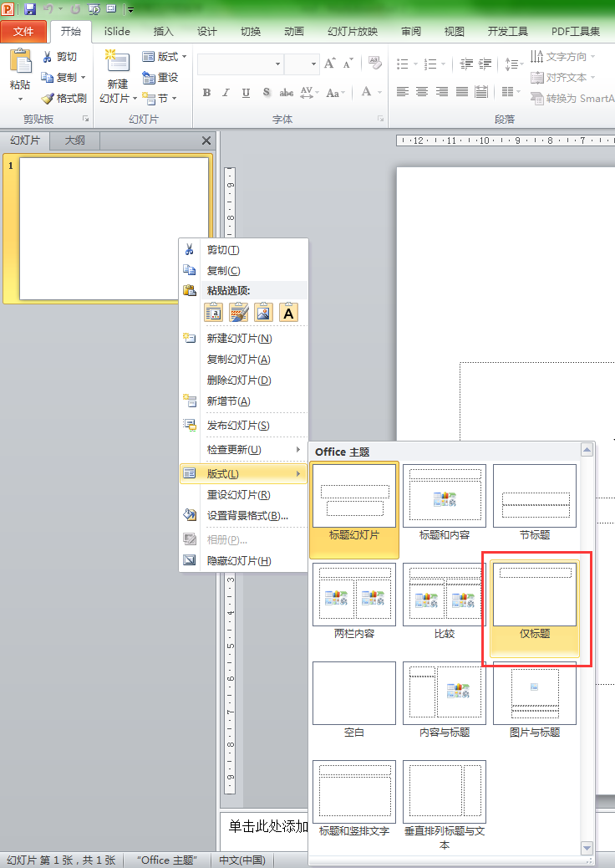Decrease list indent level
Image resolution: width=615 pixels, height=868 pixels.
466,64
